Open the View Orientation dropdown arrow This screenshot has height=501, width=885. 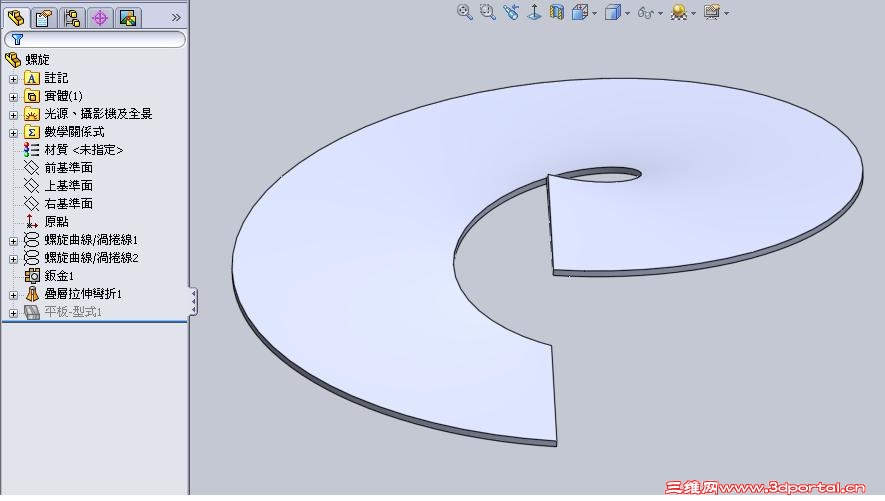tap(594, 13)
